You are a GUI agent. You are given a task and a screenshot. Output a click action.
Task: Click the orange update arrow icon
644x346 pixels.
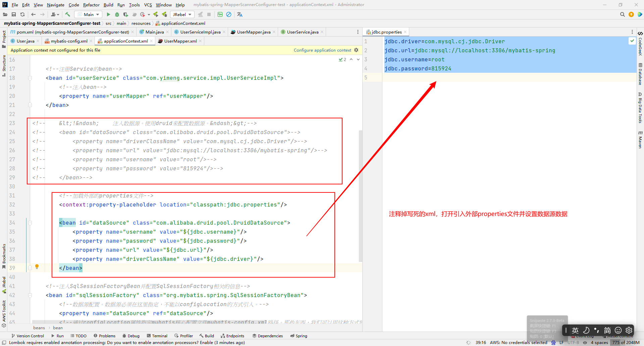coord(631,14)
